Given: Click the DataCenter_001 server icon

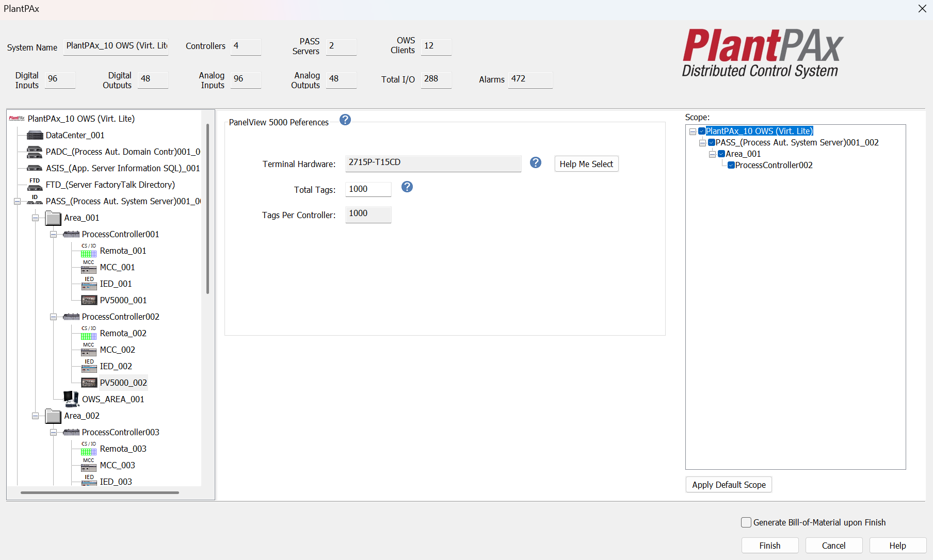Looking at the screenshot, I should coord(35,135).
